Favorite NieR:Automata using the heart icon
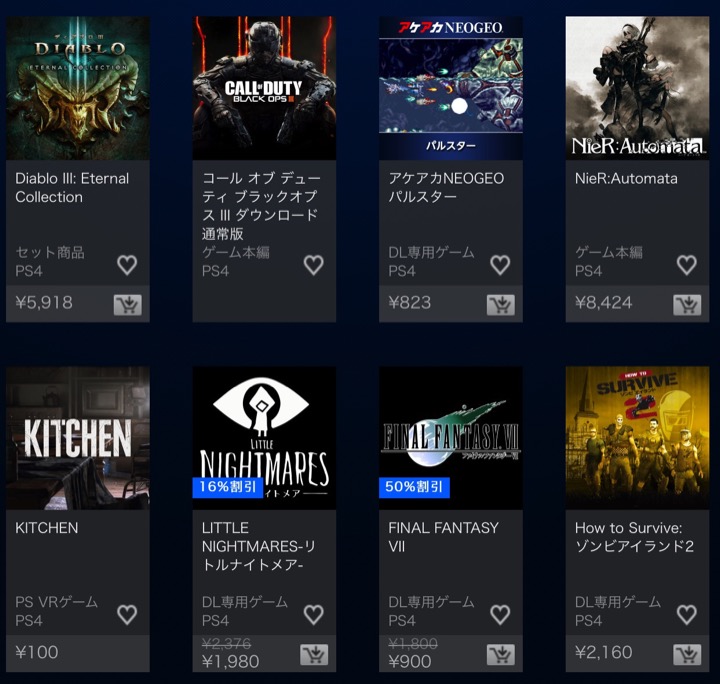The width and height of the screenshot is (720, 684). [x=686, y=265]
